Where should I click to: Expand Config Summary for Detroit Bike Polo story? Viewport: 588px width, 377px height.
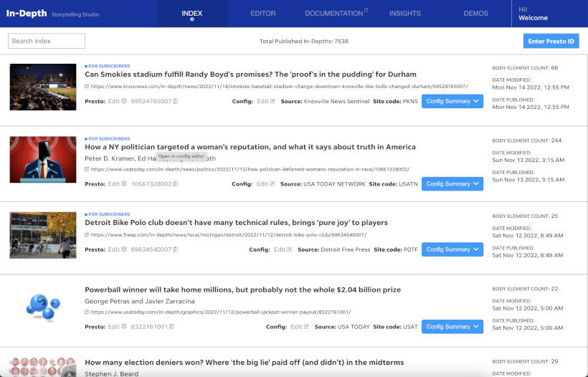pos(452,249)
